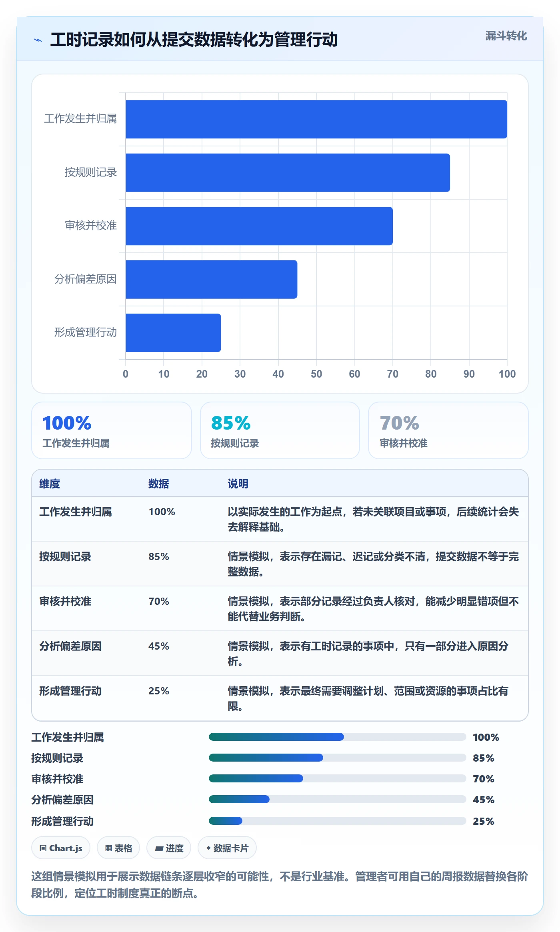Click the 维度 column header

tap(50, 484)
